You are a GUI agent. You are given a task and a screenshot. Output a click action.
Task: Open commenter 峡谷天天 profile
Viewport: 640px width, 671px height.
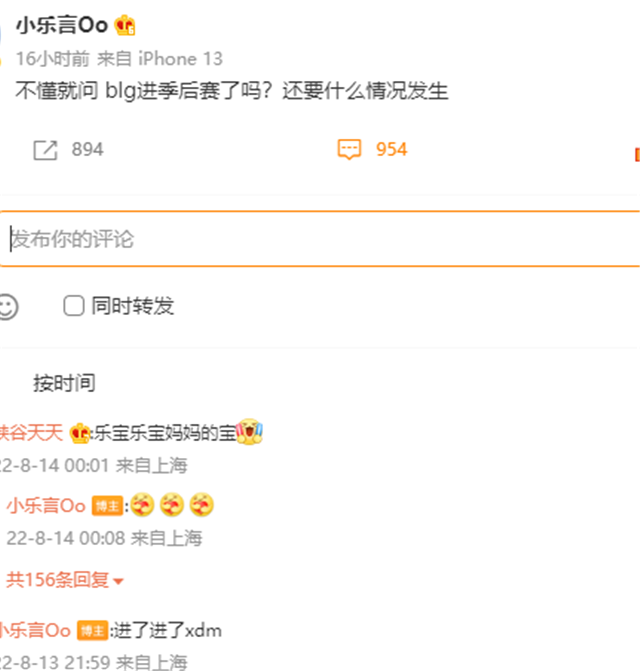pos(31,433)
